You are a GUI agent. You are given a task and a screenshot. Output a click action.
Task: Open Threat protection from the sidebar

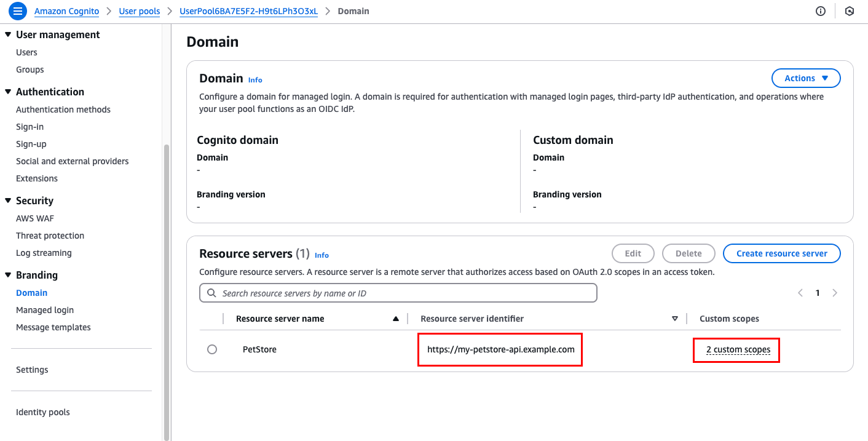(x=50, y=235)
